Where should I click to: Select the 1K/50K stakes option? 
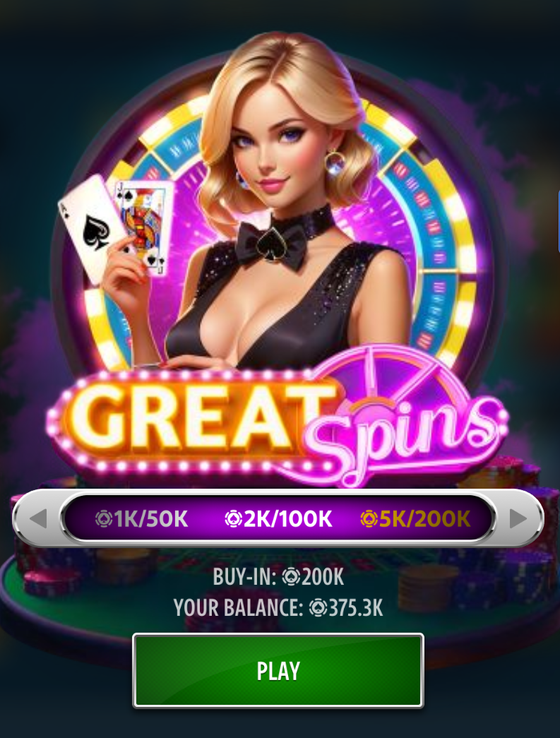(x=142, y=518)
